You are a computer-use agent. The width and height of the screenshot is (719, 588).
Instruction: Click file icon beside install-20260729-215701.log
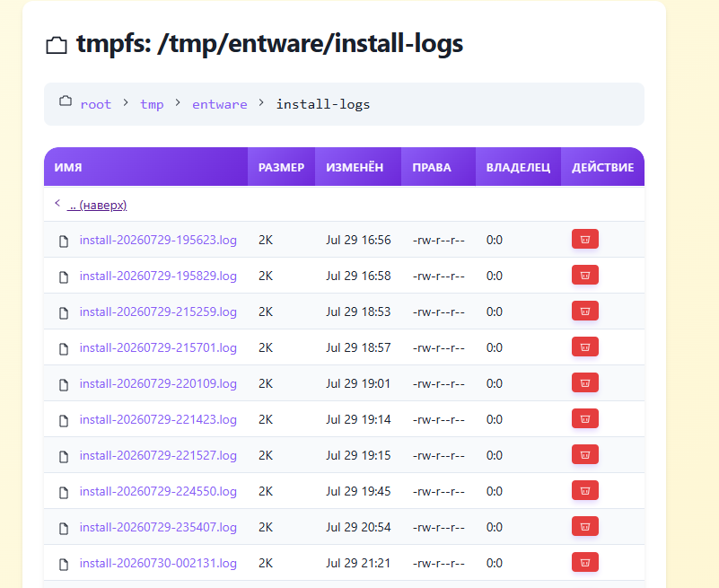[x=64, y=348]
